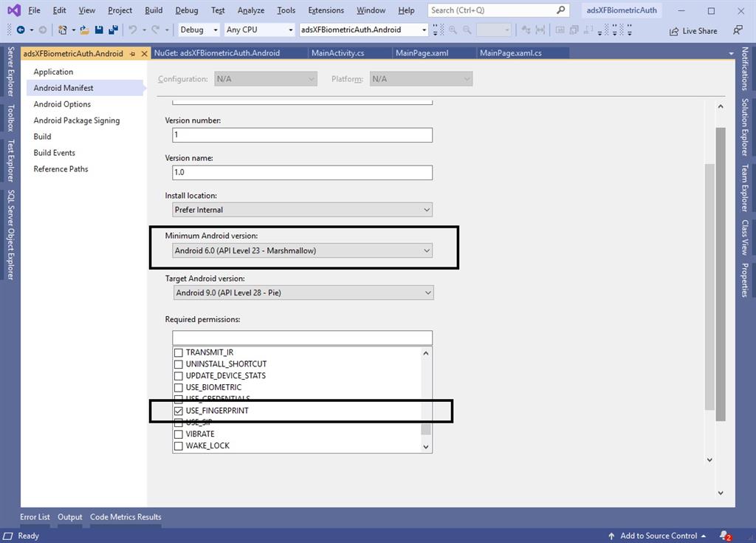Expand the open documents tab list arrow
Image resolution: width=756 pixels, height=543 pixels.
click(731, 54)
